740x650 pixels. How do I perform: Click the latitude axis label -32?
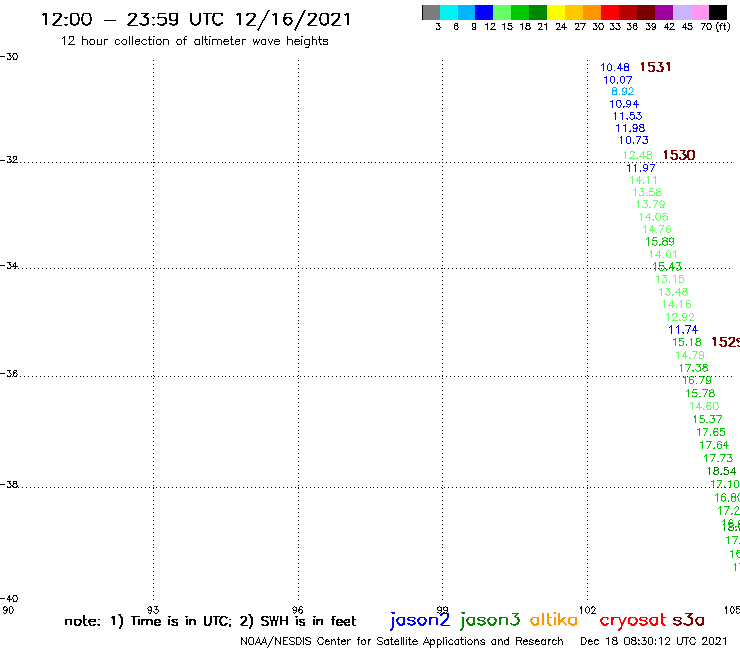[9, 159]
